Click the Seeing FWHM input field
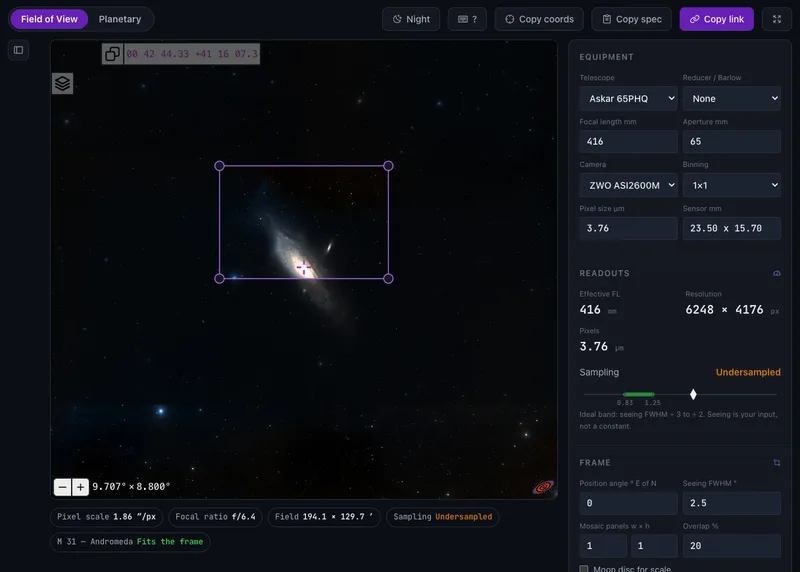 (732, 503)
